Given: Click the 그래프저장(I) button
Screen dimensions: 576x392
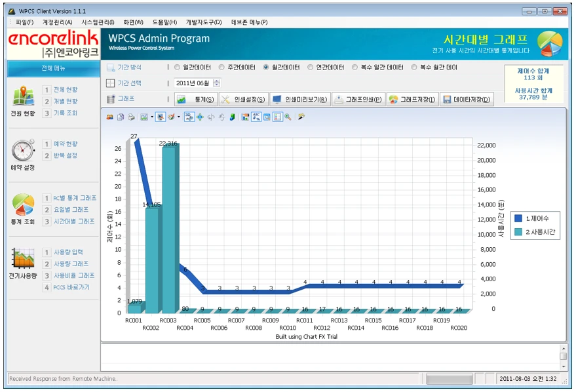Looking at the screenshot, I should tap(413, 99).
